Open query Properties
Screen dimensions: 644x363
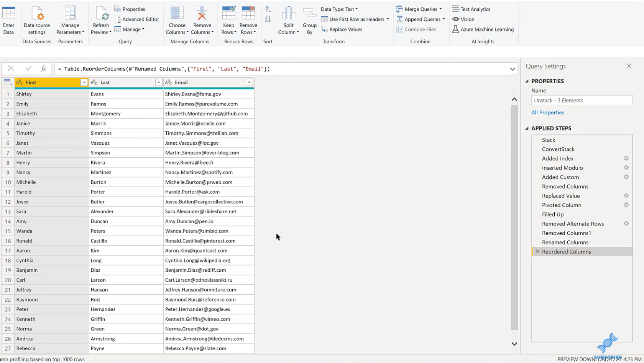[130, 9]
